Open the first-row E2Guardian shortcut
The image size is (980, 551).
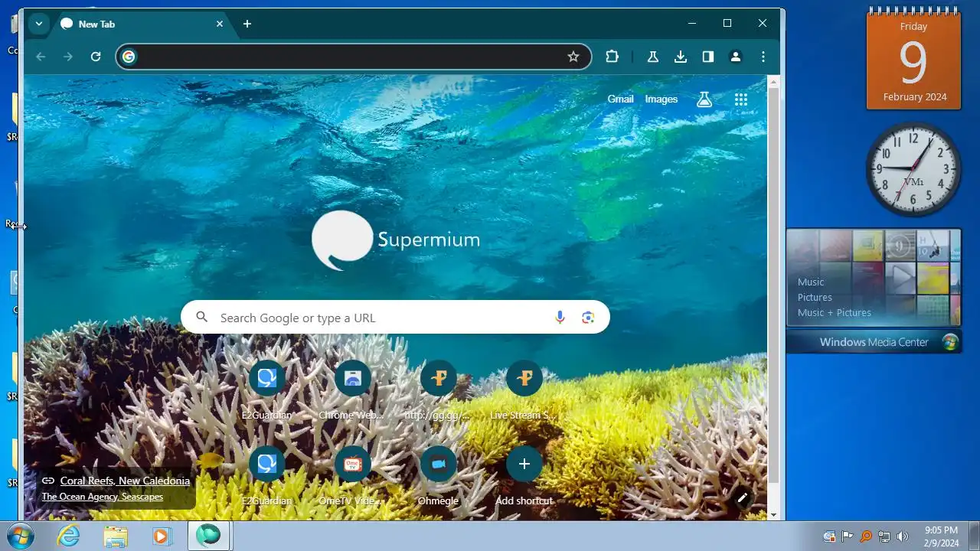pos(267,391)
